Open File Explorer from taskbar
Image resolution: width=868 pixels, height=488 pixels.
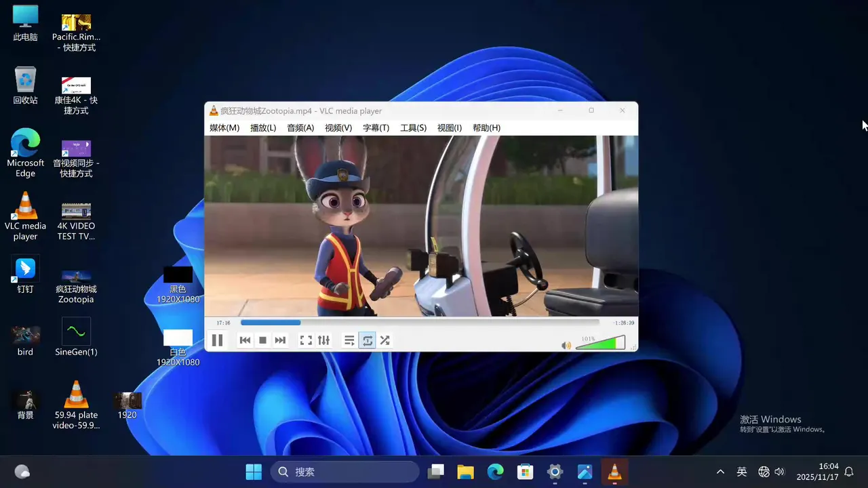[x=465, y=472]
